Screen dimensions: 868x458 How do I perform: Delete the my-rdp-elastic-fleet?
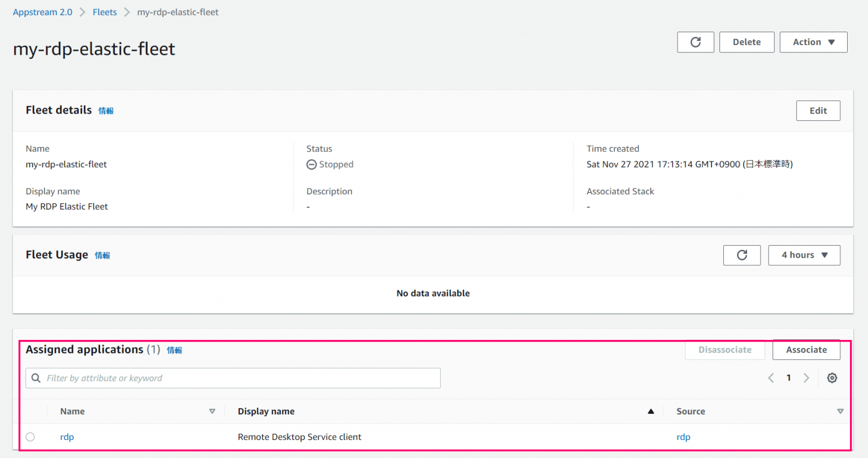pos(747,42)
